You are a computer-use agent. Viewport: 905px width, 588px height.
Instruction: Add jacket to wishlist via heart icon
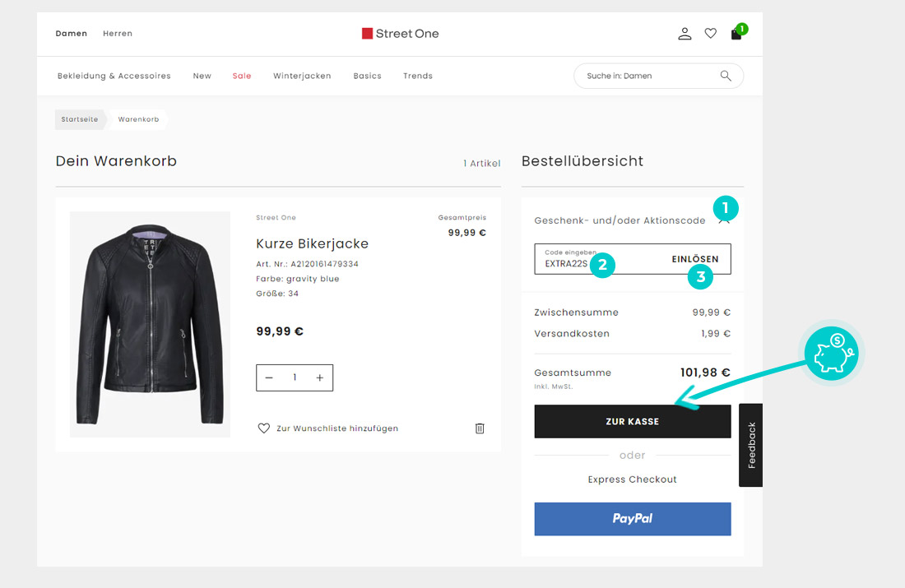(264, 428)
